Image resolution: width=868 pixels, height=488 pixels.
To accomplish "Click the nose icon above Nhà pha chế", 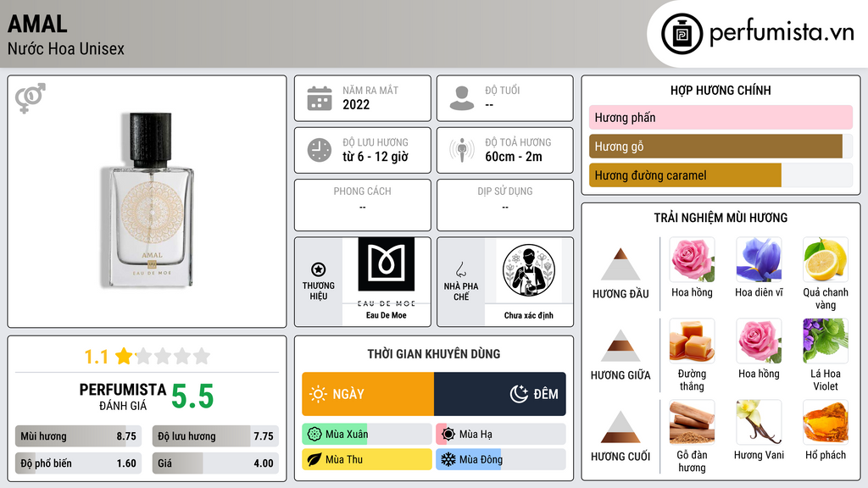I will click(460, 269).
